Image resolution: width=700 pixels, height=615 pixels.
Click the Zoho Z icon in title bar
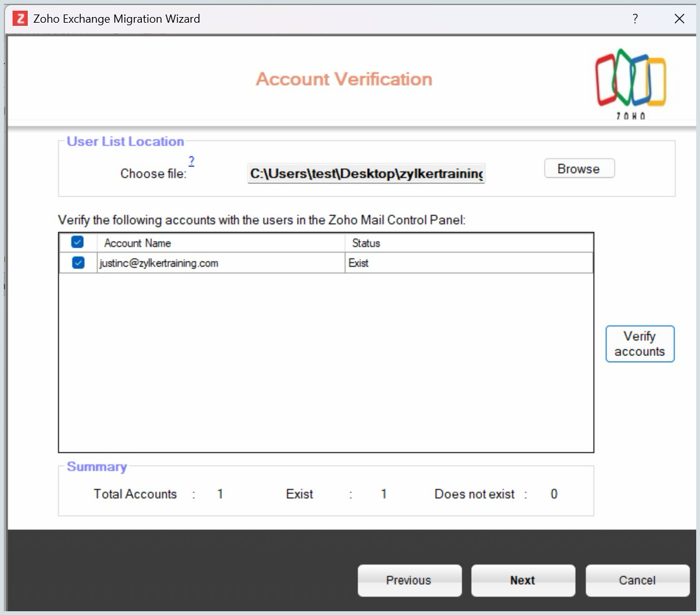pos(20,19)
